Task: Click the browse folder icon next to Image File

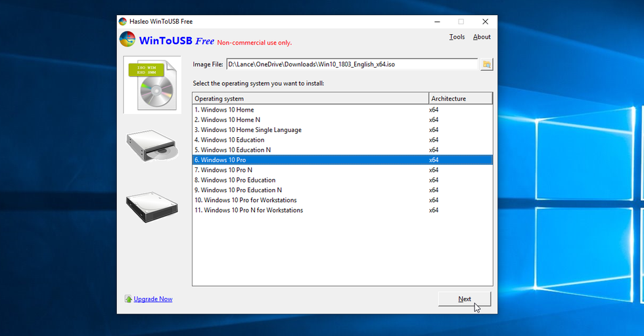Action: tap(486, 64)
